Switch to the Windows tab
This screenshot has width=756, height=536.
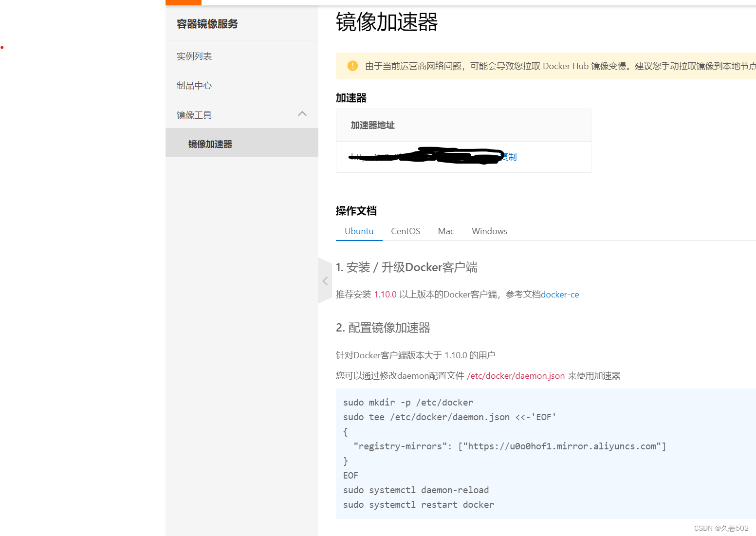489,231
